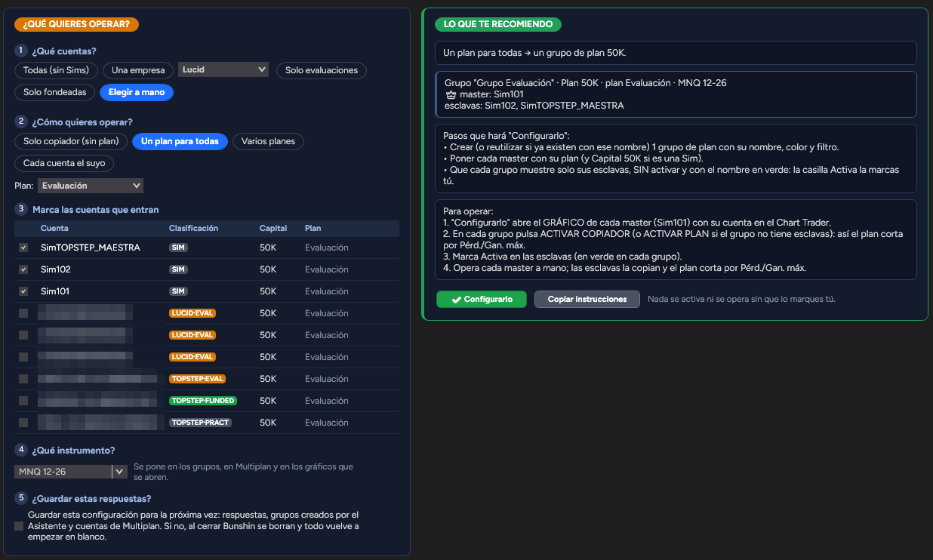The image size is (933, 560).
Task: Click the crown master icon beside Sim101
Action: coord(451,95)
